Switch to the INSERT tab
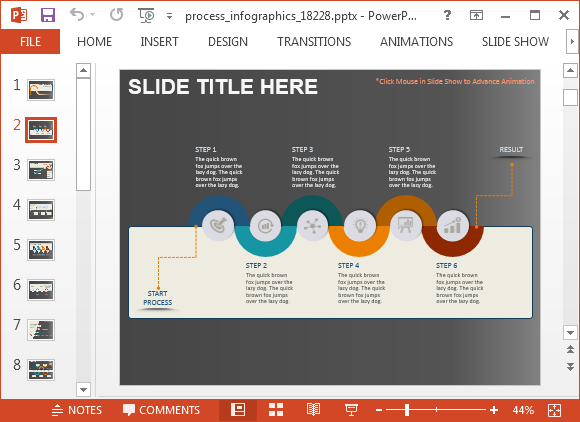580x422 pixels. click(159, 41)
